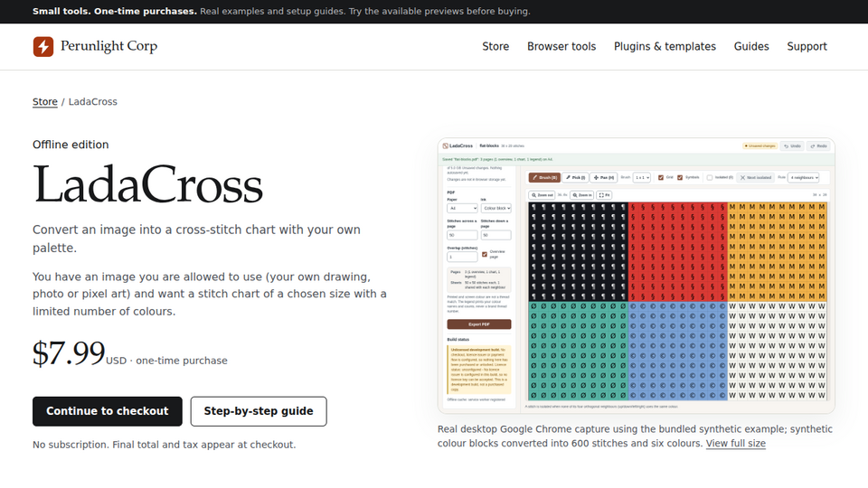Click the large LadaCross product heading

point(147,184)
